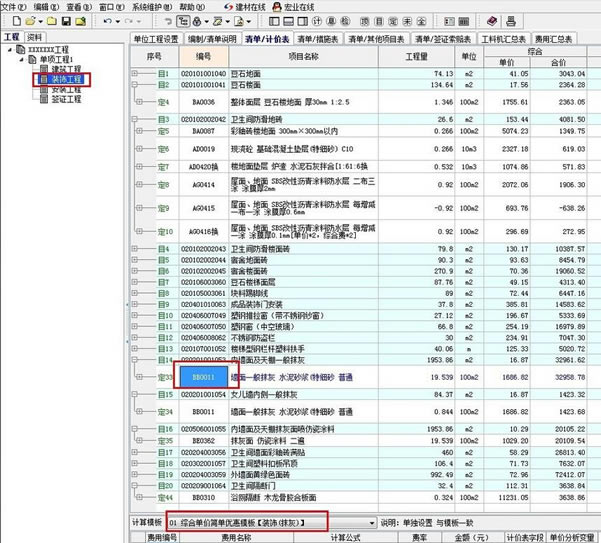601x543 pixels.
Task: Show the bottom panel layout
Action: click(288, 21)
